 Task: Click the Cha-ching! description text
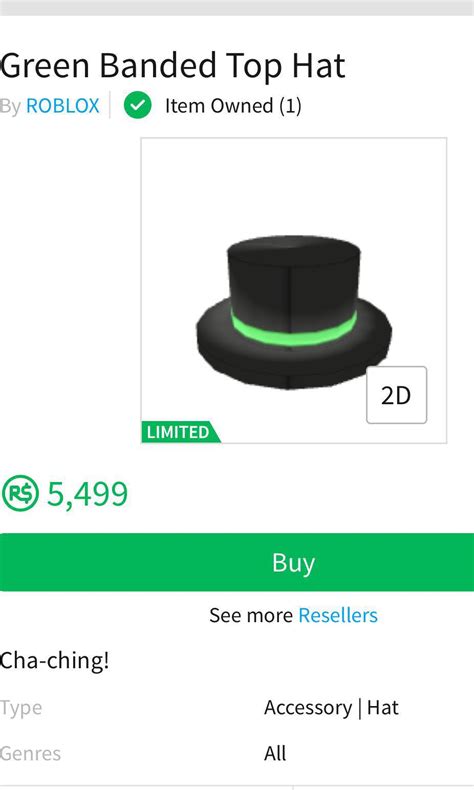(x=54, y=660)
